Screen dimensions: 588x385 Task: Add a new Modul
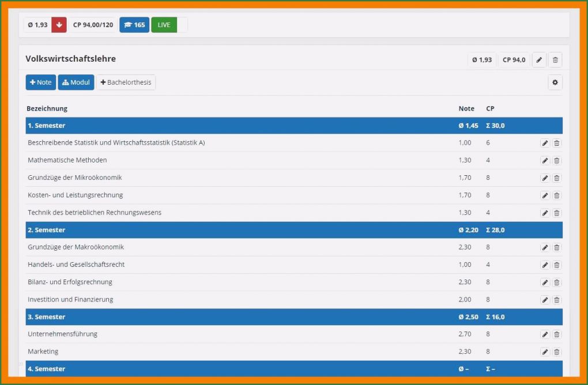[x=76, y=82]
